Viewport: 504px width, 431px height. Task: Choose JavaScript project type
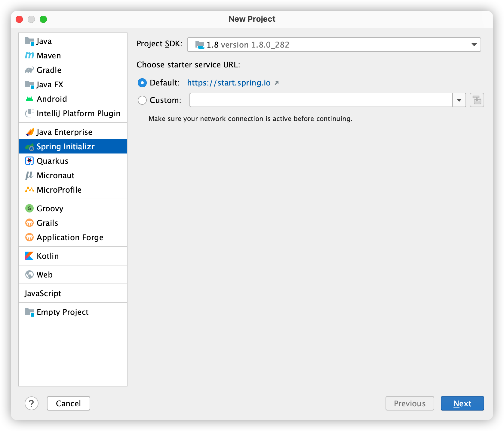(x=73, y=293)
